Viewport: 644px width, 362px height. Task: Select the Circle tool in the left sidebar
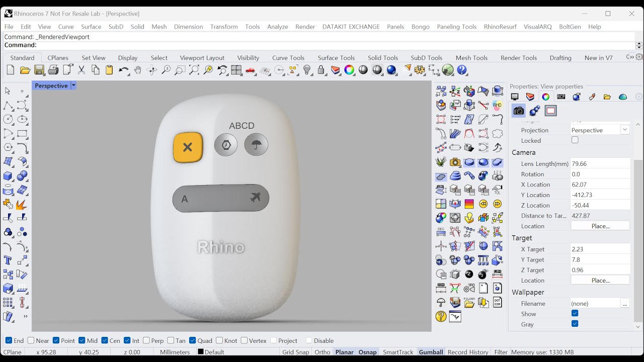(x=8, y=120)
